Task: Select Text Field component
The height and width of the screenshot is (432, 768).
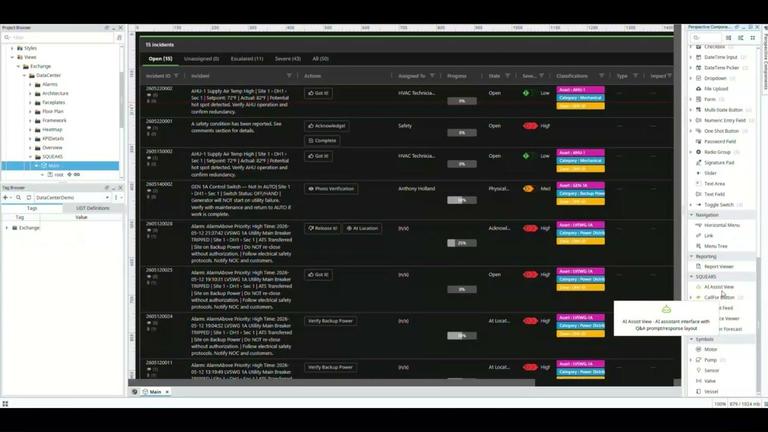Action: (714, 194)
